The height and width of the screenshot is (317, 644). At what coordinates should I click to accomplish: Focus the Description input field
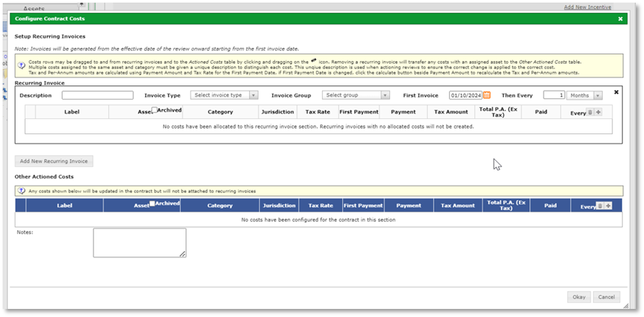(98, 95)
